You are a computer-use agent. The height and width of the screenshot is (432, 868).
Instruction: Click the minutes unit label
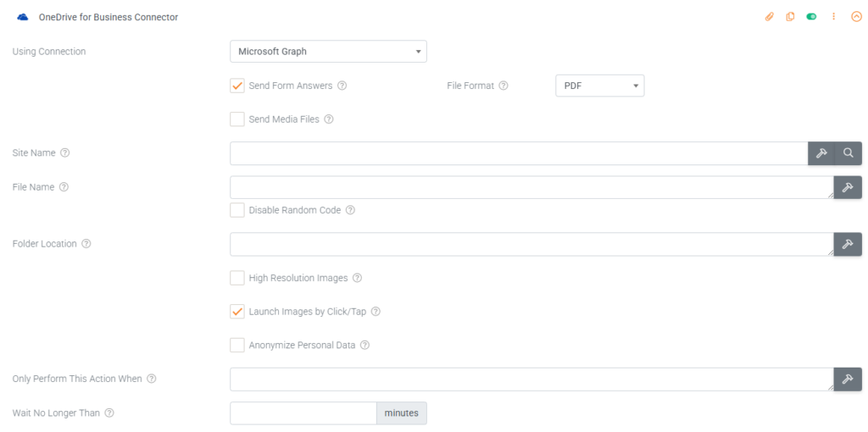(x=402, y=413)
